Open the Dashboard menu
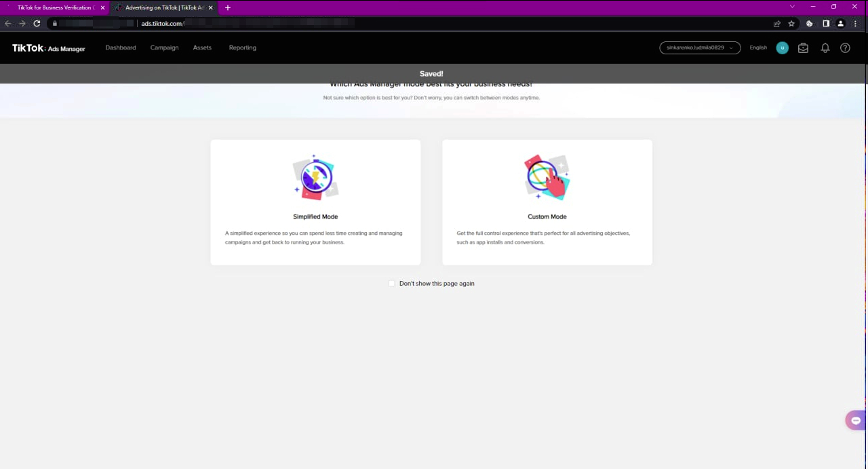 pos(121,48)
